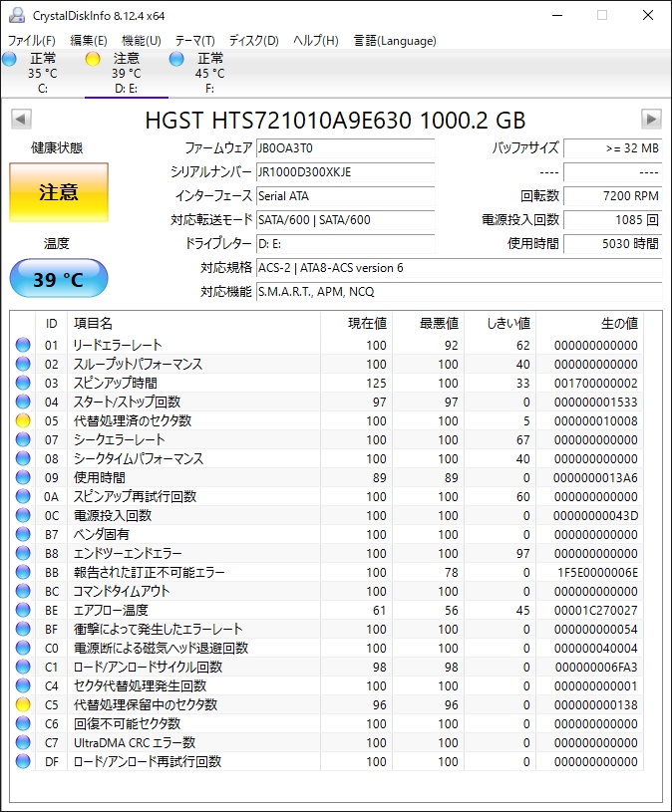This screenshot has width=672, height=812.
Task: Click the serial number field
Action: (345, 172)
